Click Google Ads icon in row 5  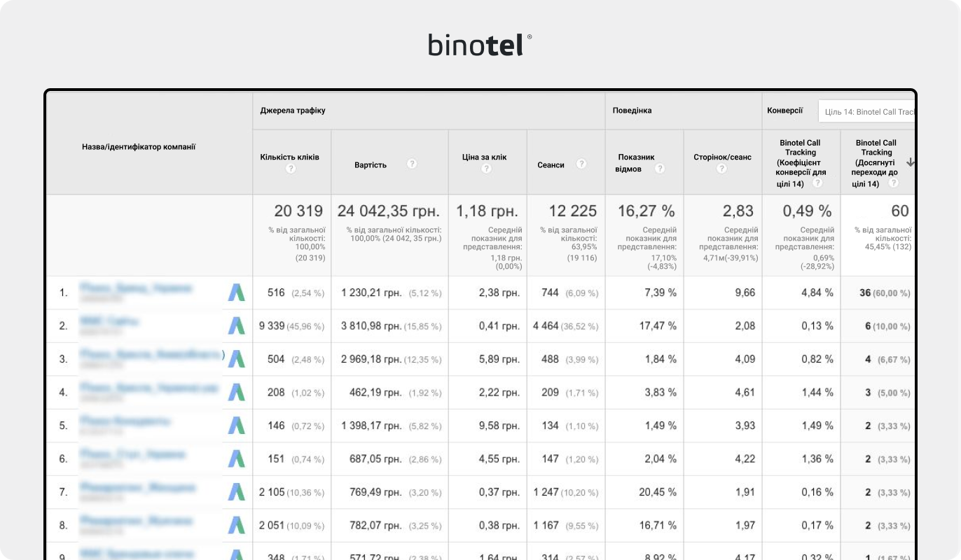coord(237,426)
